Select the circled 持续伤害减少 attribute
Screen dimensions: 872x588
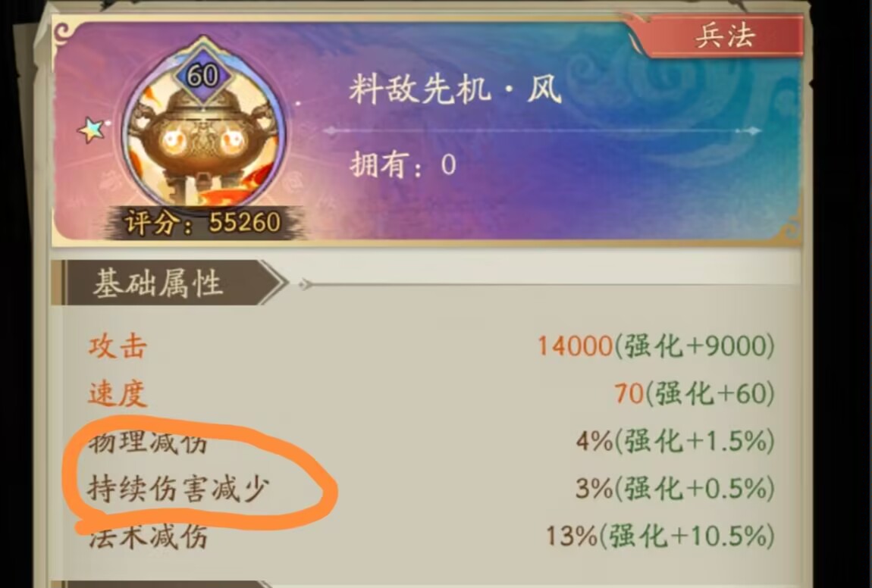pos(178,489)
